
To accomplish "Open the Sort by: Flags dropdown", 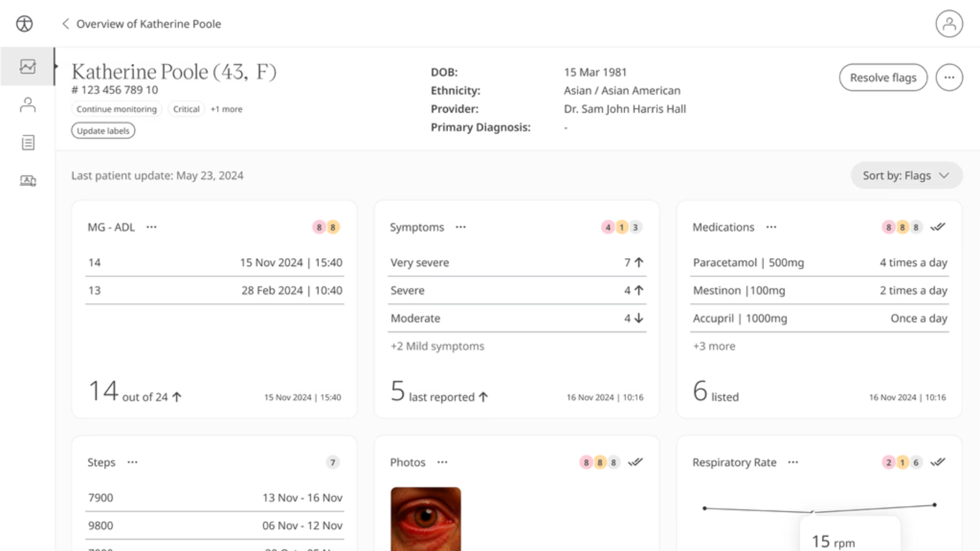I will (906, 176).
